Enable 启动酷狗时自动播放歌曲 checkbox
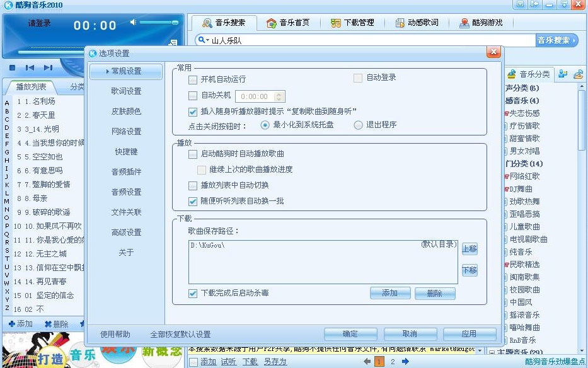The width and height of the screenshot is (588, 368). (193, 154)
